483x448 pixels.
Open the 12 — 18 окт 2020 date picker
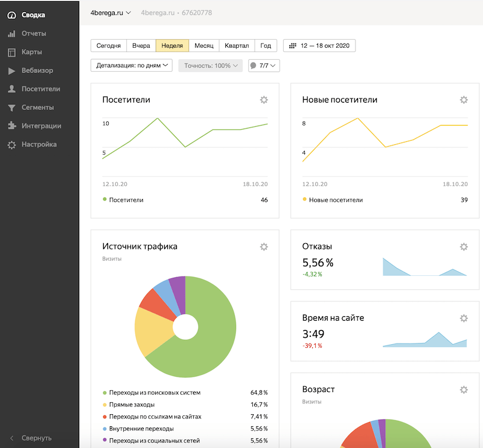click(319, 46)
